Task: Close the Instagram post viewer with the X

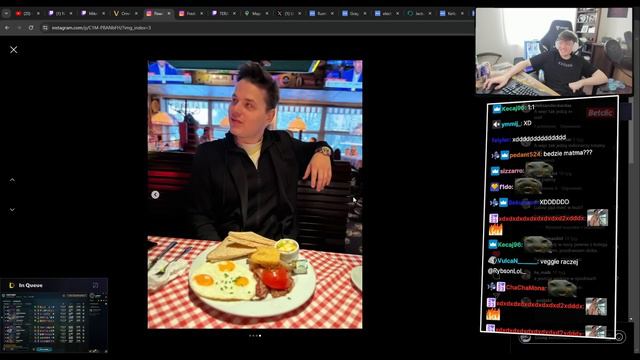Action: click(13, 50)
